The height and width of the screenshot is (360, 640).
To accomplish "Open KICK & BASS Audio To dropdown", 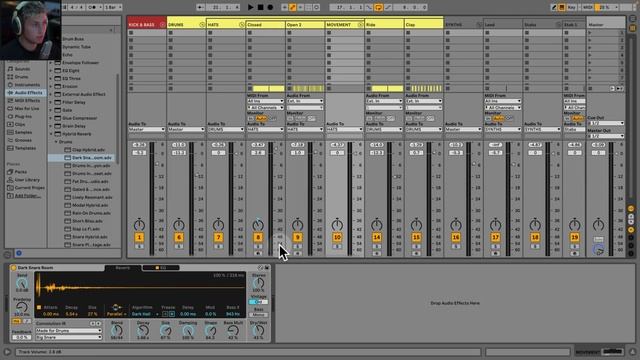I will click(x=147, y=129).
